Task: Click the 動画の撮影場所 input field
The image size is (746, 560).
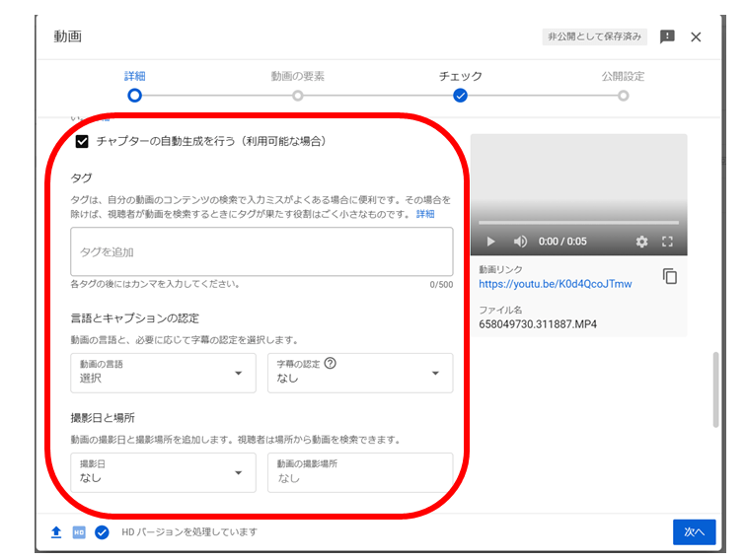Action: click(360, 472)
